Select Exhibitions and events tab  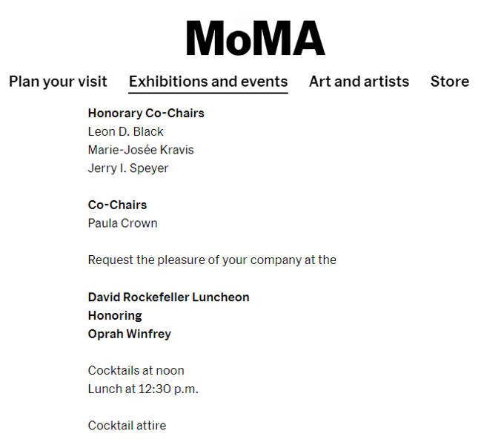(x=208, y=82)
